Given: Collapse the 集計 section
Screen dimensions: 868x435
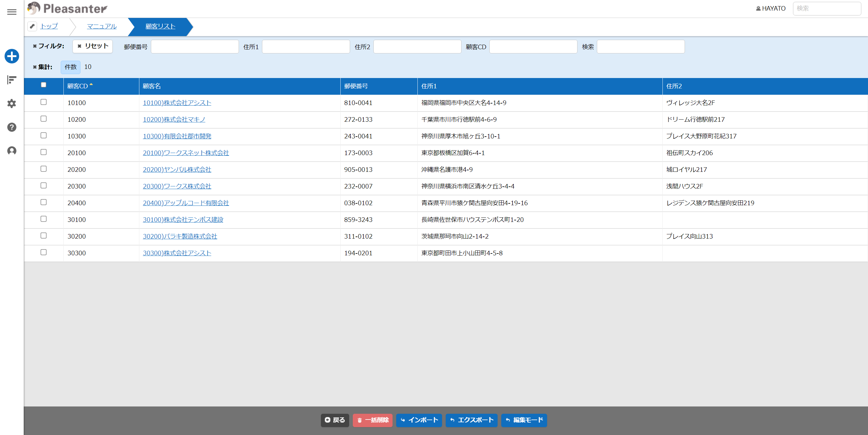Looking at the screenshot, I should (43, 67).
